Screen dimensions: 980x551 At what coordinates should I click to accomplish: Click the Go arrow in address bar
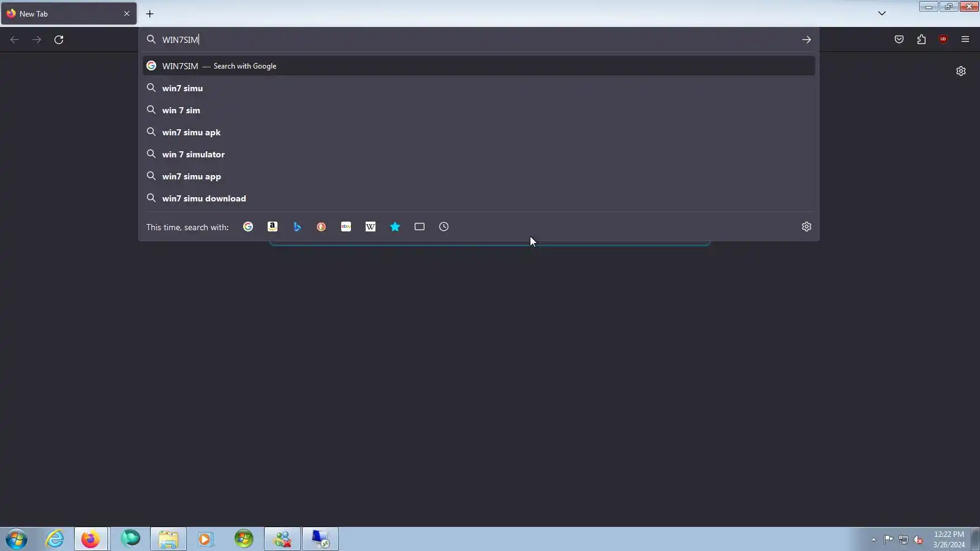pos(806,40)
